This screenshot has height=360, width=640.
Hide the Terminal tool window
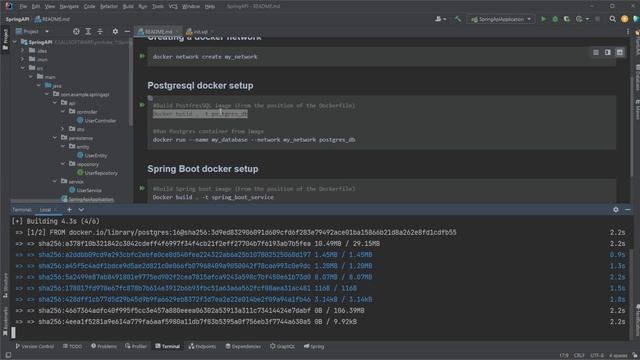pyautogui.click(x=628, y=209)
